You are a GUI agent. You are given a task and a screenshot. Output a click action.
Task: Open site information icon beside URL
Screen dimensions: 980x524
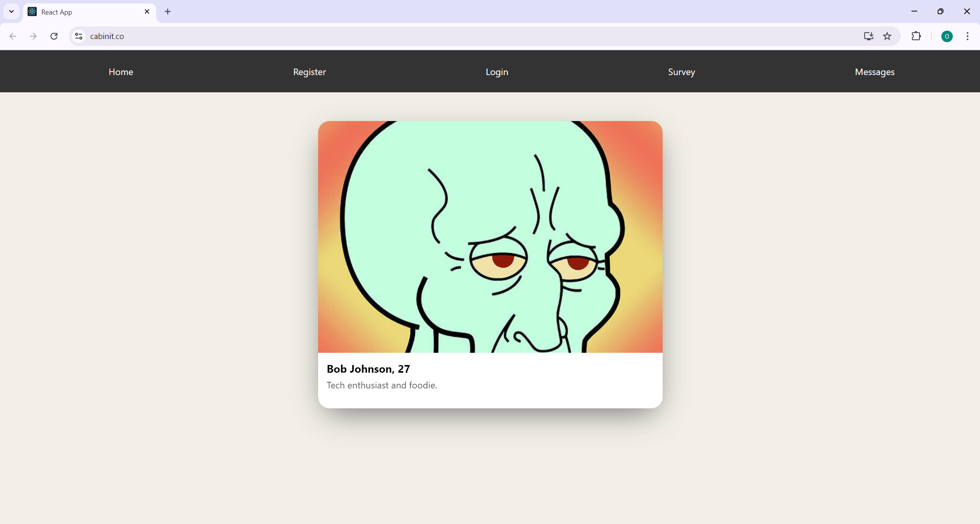78,36
